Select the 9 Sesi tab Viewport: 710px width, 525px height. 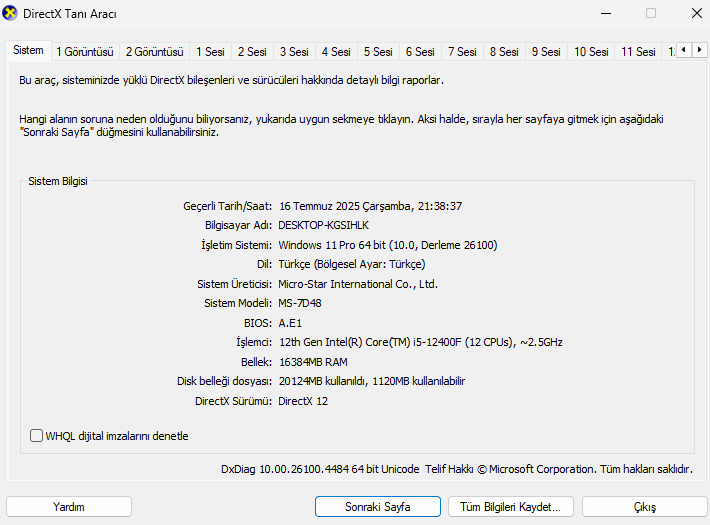pos(546,52)
